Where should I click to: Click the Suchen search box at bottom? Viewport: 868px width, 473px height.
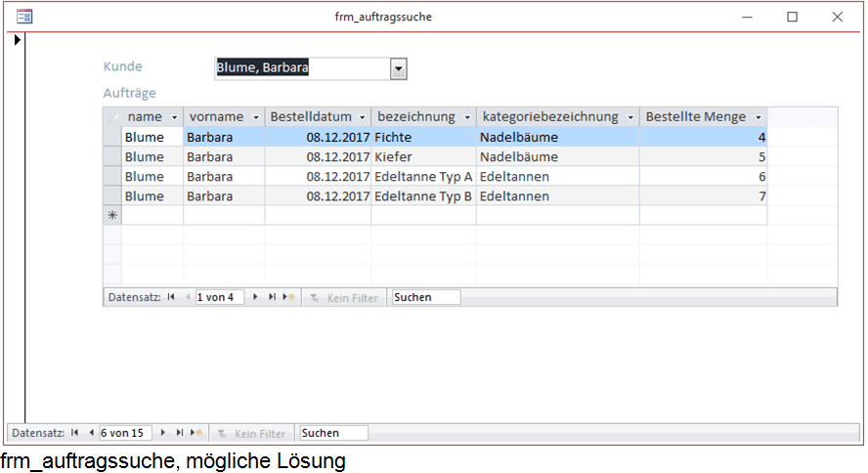click(x=333, y=433)
